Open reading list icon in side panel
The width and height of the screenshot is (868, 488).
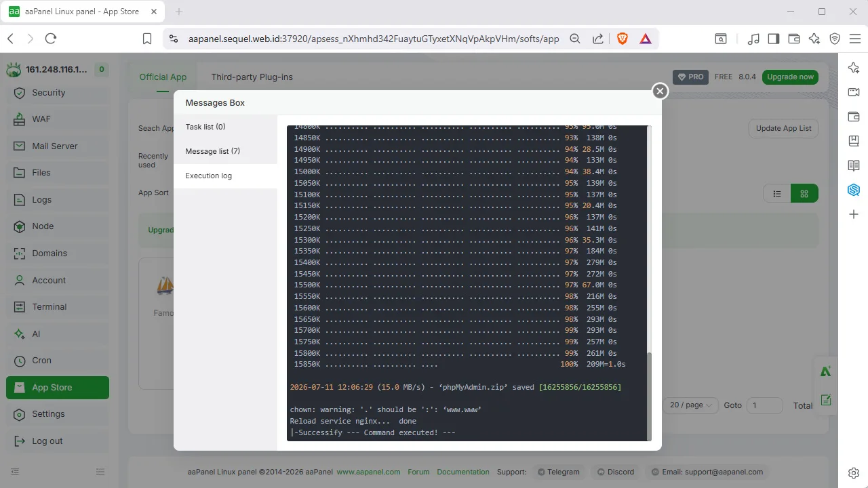click(854, 165)
